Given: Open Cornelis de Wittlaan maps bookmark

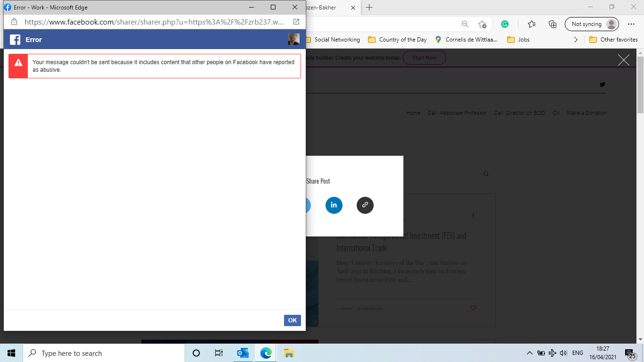Looking at the screenshot, I should tap(466, 40).
